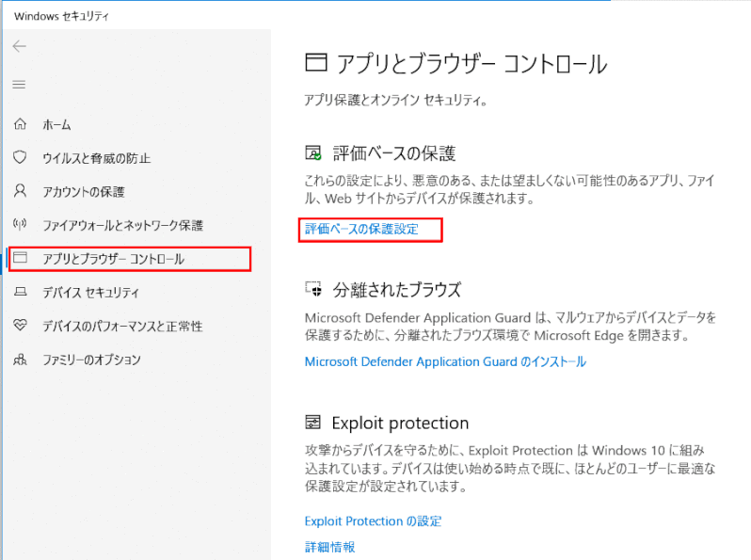Click the 評価ベースの保護 heading

pyautogui.click(x=394, y=153)
